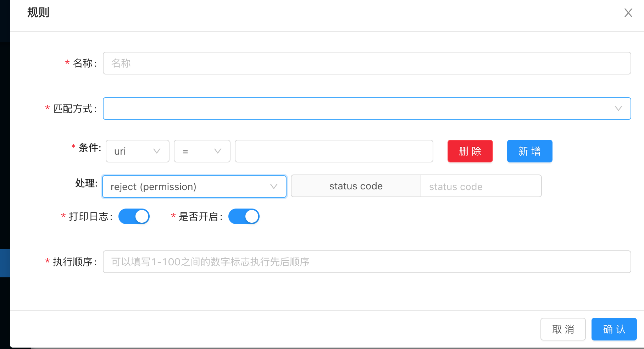This screenshot has height=349, width=644.
Task: Toggle the 打印日志 switch
Action: click(134, 216)
